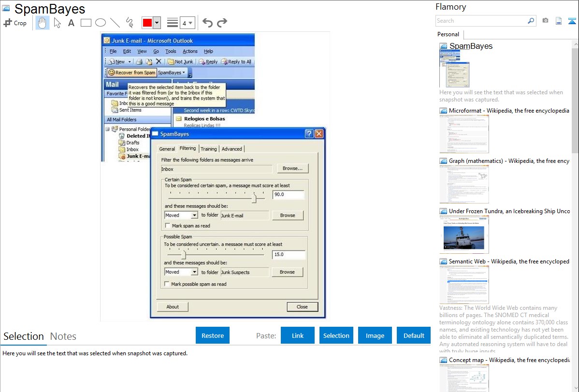Image resolution: width=579 pixels, height=392 pixels.
Task: Select the text annotation tool
Action: (x=71, y=23)
